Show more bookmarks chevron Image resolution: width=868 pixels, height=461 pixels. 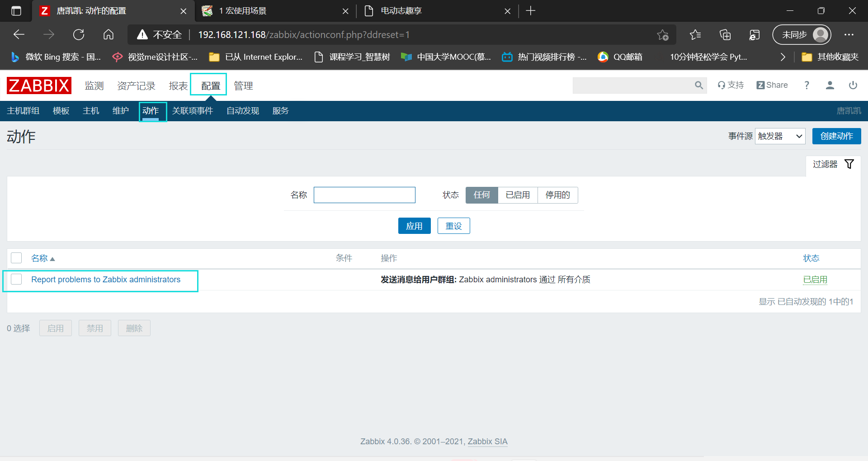click(x=783, y=57)
